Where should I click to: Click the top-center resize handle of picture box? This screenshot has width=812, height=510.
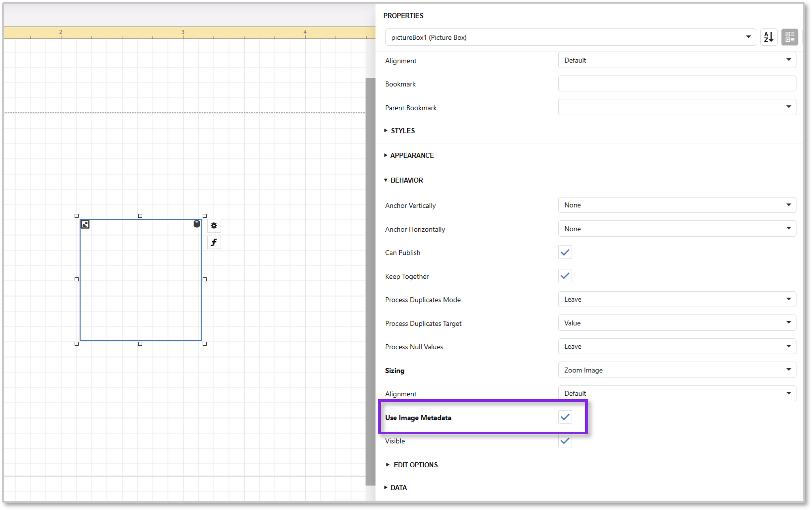pos(140,216)
